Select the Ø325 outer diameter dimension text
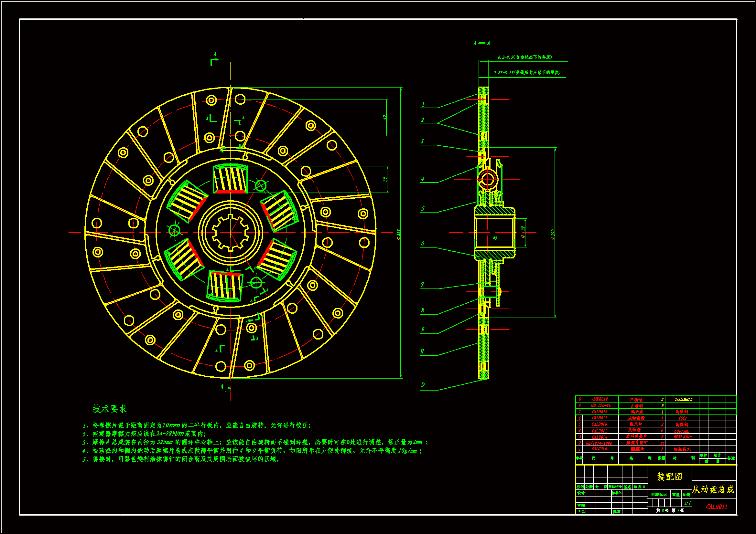Viewport: 756px width, 534px height. [x=399, y=234]
